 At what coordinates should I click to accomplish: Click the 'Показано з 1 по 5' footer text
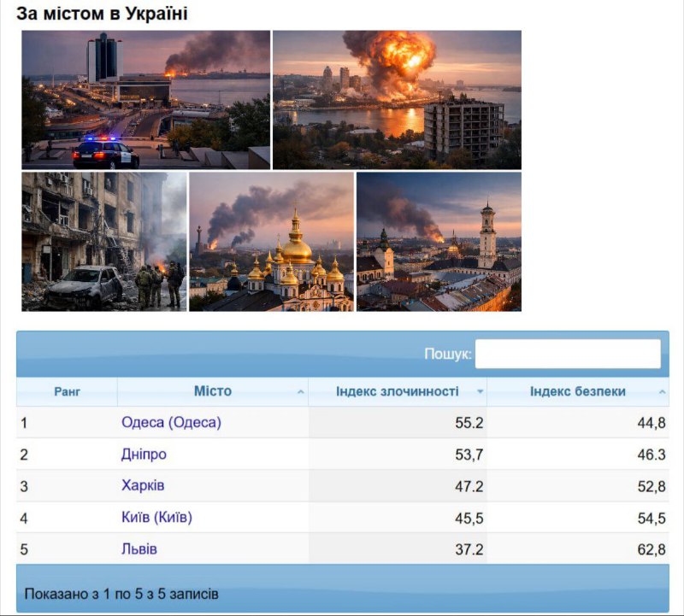pos(121,593)
